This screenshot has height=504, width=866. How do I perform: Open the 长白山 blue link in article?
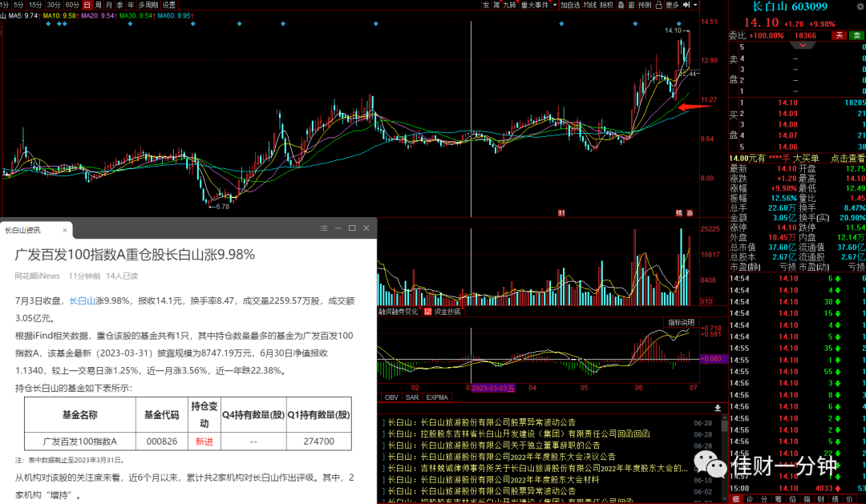83,300
